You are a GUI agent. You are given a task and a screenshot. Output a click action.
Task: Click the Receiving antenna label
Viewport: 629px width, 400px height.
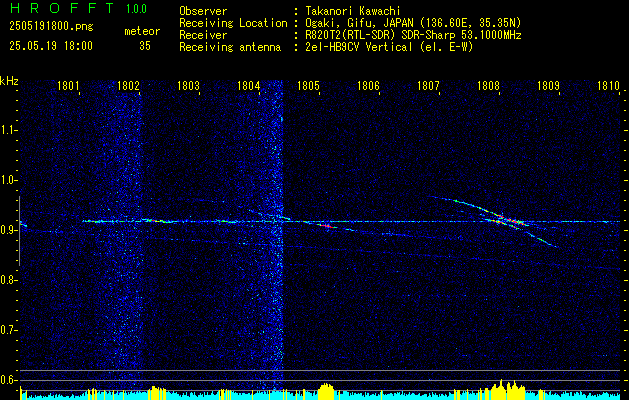[x=230, y=47]
